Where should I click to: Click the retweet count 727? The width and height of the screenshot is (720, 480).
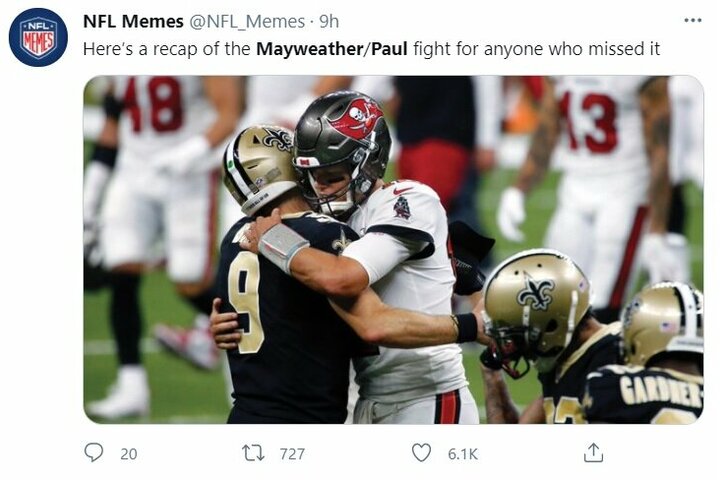coord(292,454)
